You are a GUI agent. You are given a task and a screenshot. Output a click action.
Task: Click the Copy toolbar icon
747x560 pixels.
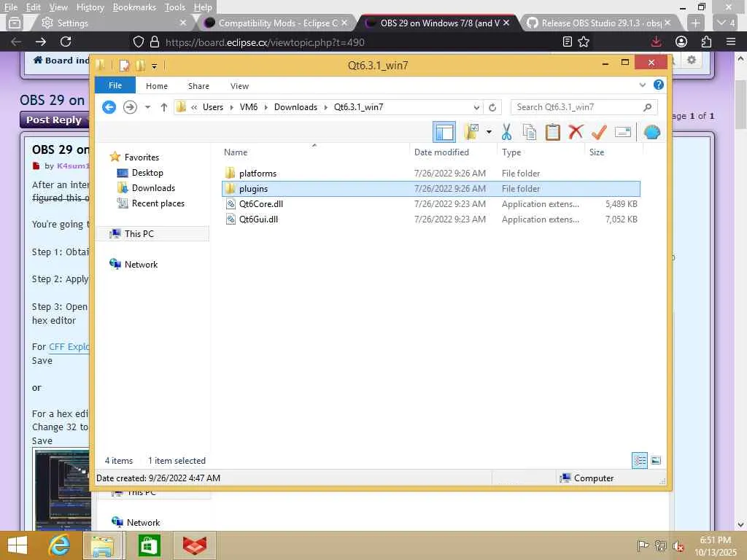coord(530,132)
